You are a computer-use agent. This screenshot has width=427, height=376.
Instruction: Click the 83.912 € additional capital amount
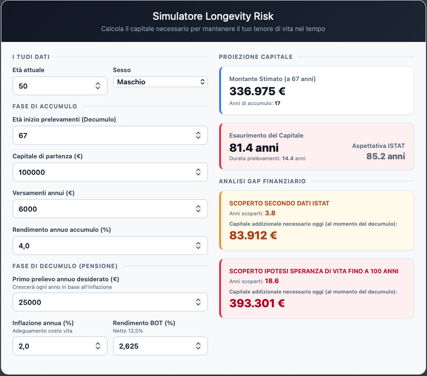(253, 235)
